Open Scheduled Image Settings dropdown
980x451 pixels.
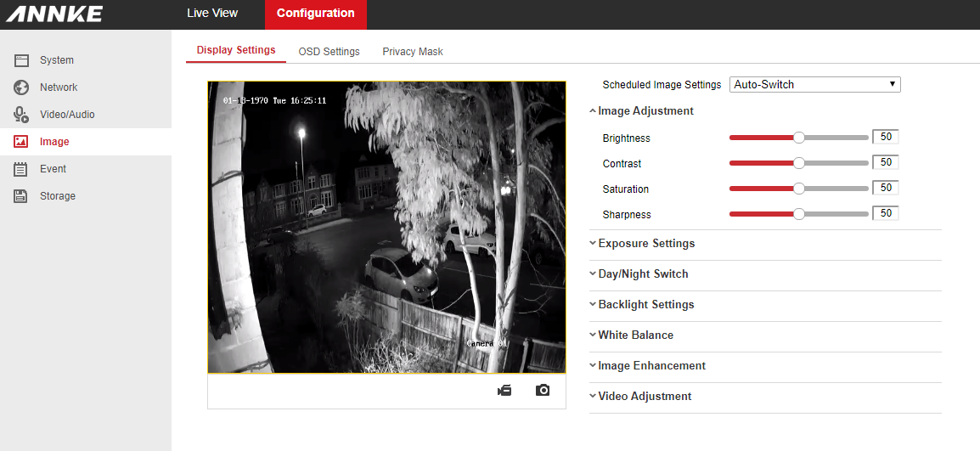pyautogui.click(x=814, y=84)
